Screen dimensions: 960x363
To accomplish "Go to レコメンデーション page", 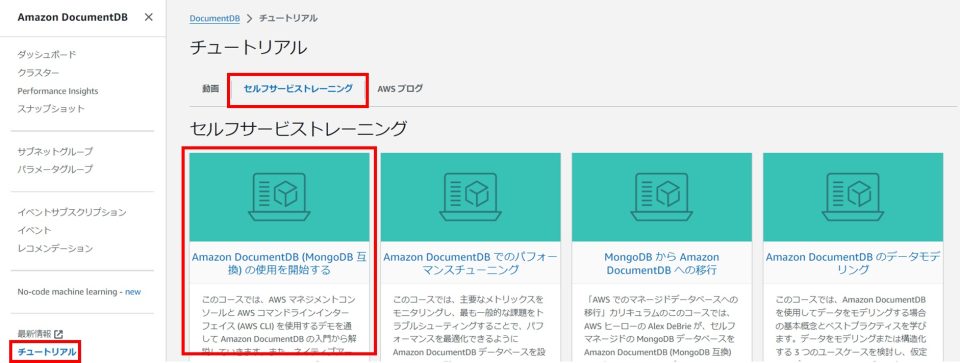I will (x=55, y=249).
